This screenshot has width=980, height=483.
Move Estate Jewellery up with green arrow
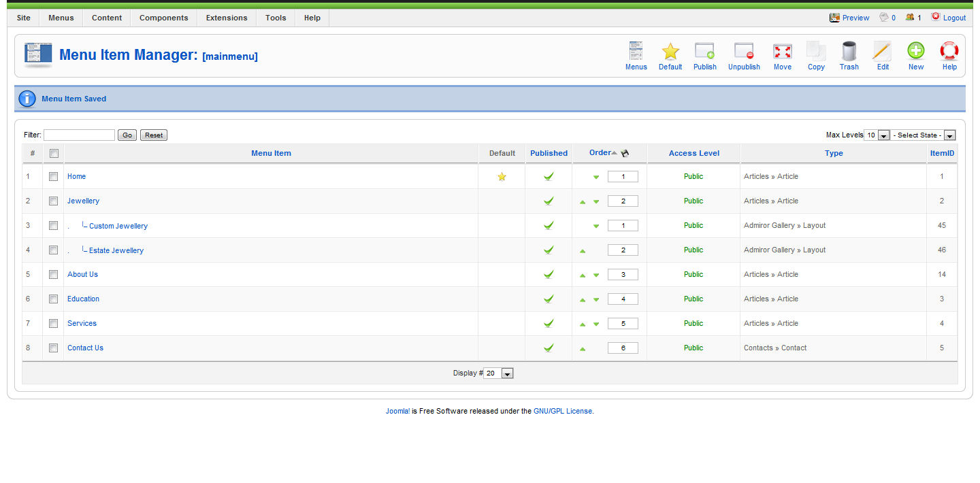(583, 250)
